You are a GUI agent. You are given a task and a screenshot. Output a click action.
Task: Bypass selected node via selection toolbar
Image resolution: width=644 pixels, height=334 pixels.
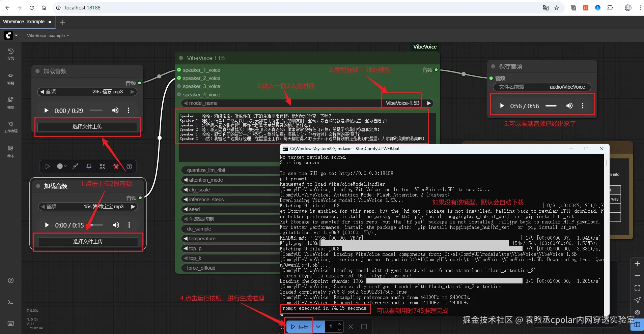coord(75,166)
